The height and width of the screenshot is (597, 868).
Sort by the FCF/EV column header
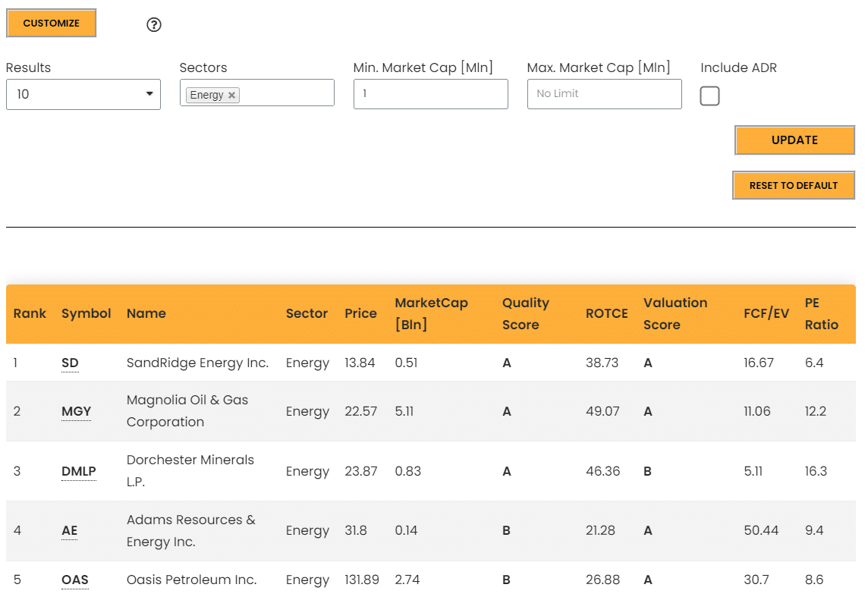coord(766,314)
